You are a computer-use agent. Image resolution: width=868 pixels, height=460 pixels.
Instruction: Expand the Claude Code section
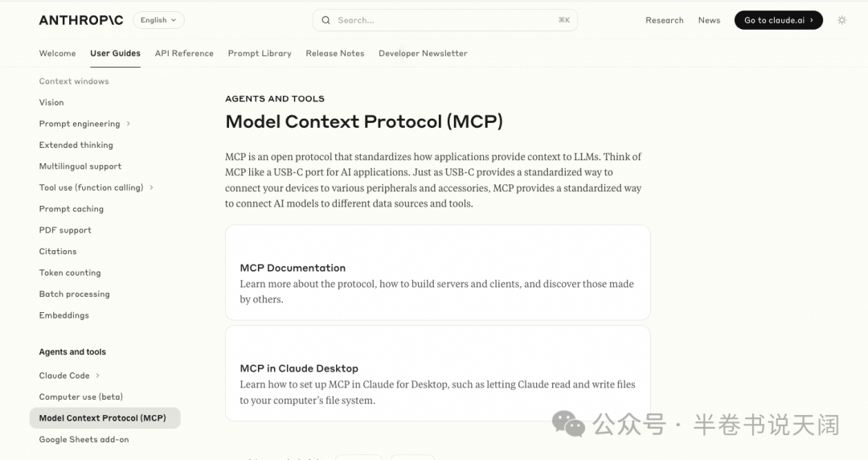coord(98,376)
